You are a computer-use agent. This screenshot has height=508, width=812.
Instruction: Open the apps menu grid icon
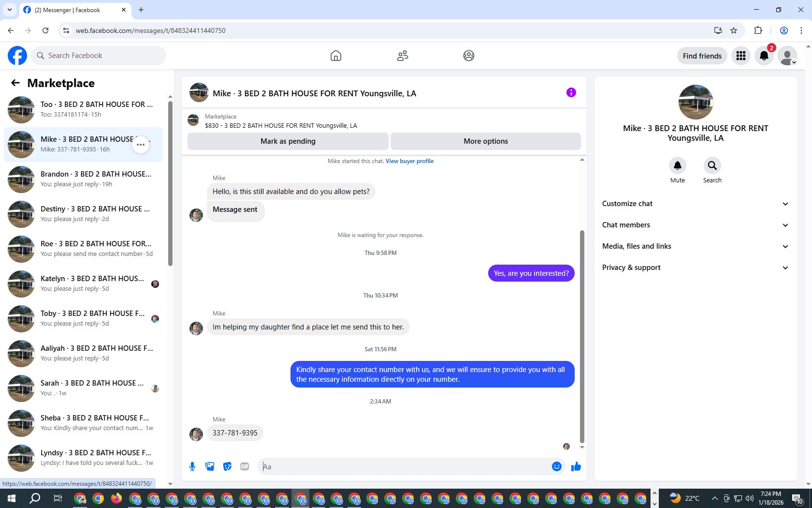tap(741, 56)
